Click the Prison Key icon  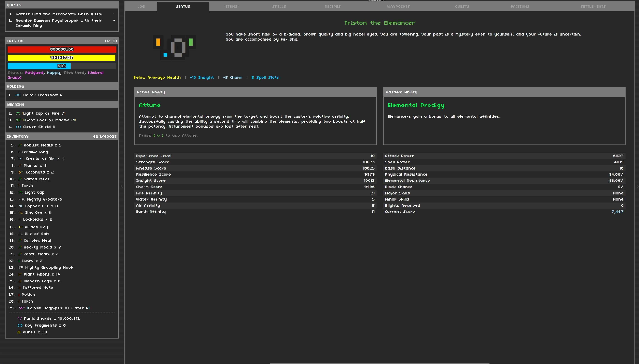coord(21,227)
